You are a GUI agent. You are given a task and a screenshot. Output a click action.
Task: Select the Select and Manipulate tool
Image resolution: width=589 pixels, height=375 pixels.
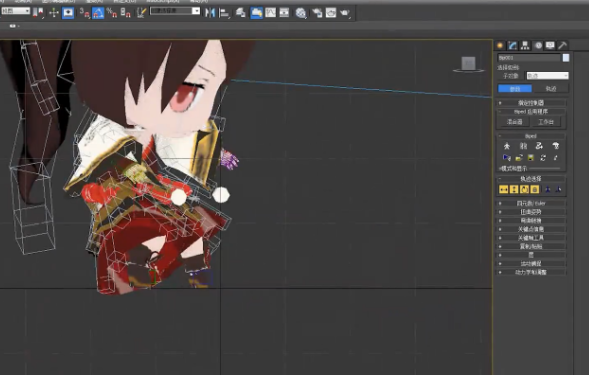(54, 13)
